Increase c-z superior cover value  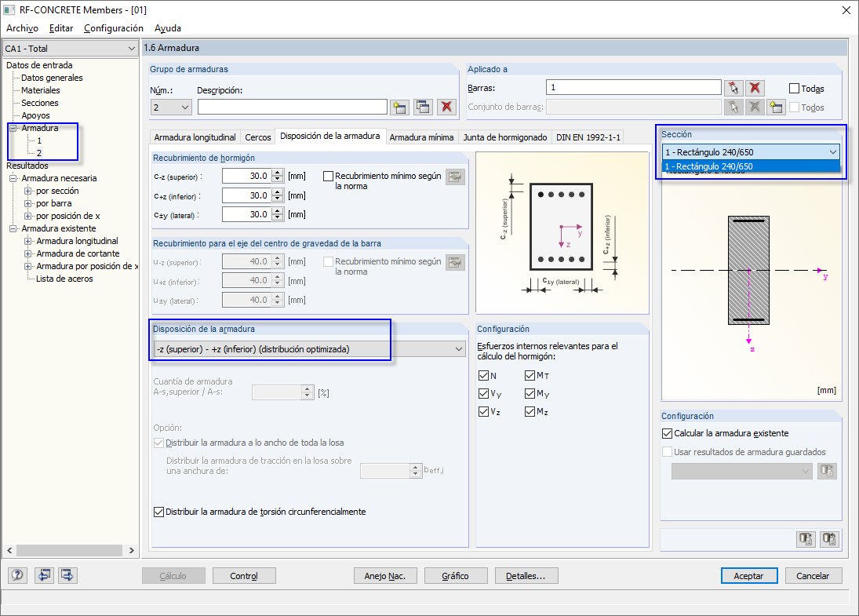[x=278, y=172]
